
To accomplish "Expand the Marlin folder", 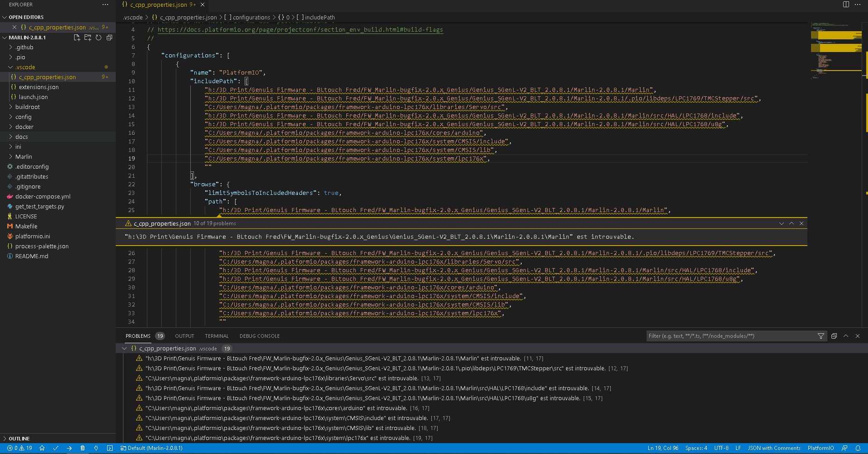I will 24,156.
